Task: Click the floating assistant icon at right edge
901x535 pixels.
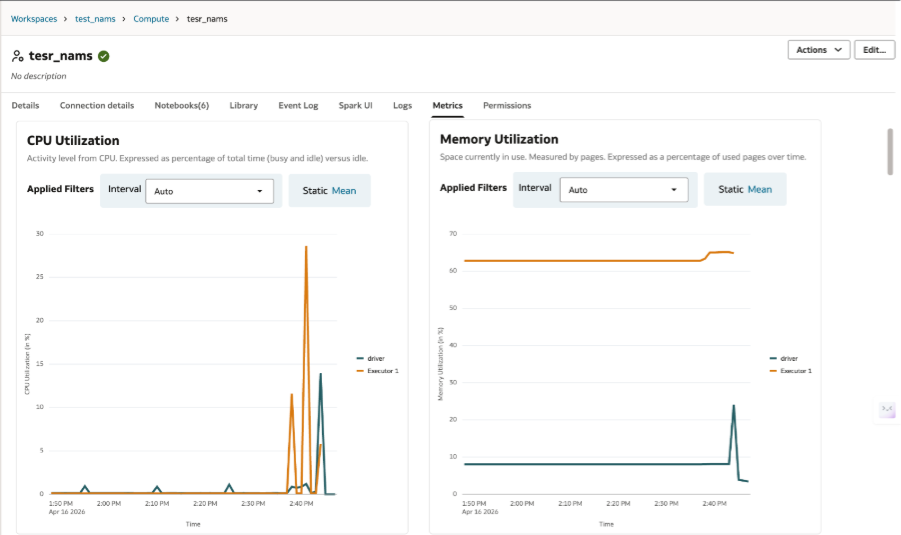Action: [887, 410]
